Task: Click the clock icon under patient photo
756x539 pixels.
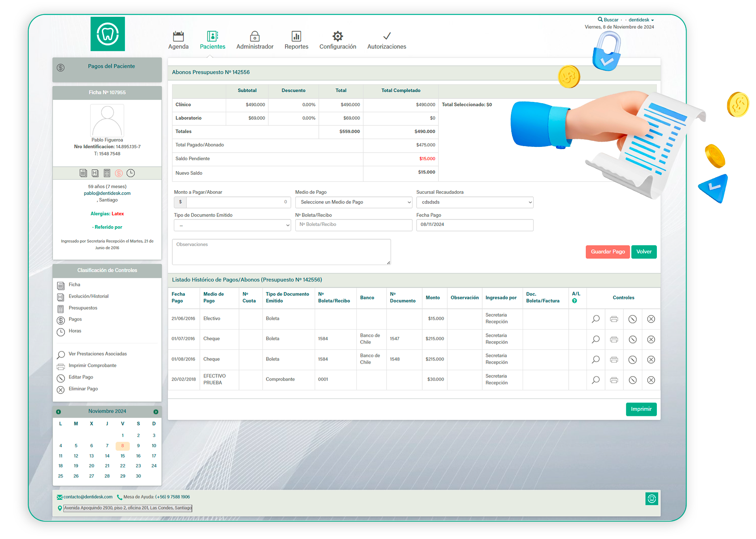Action: click(x=131, y=173)
